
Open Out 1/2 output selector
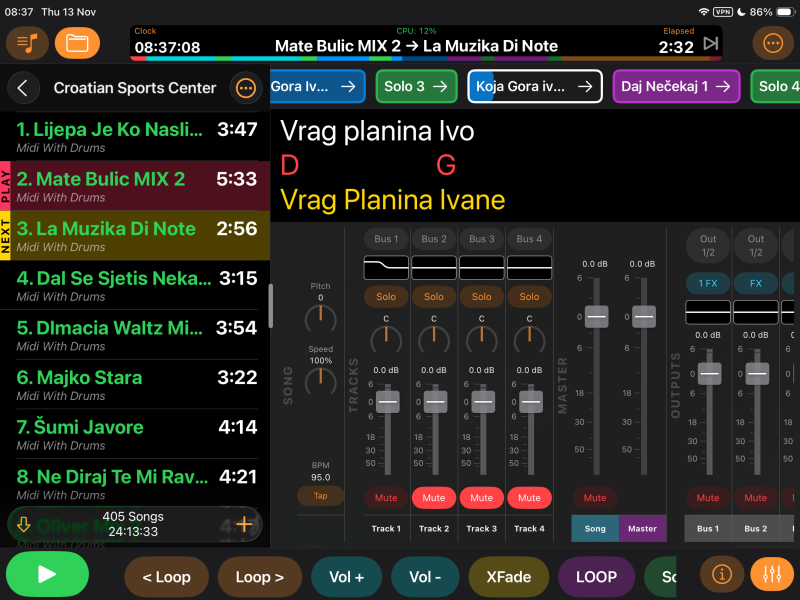[708, 245]
